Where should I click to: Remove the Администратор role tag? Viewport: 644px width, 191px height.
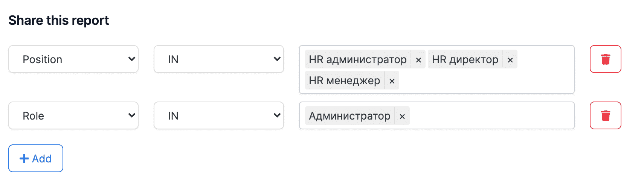[402, 116]
